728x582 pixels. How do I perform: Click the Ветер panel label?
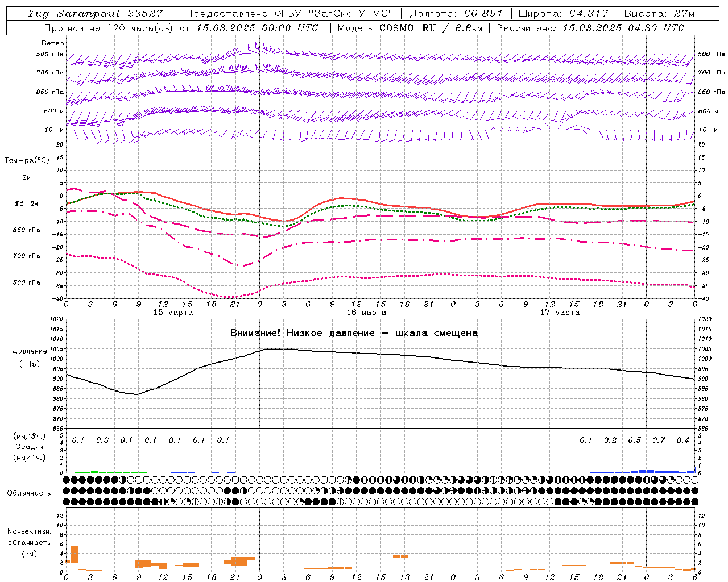tap(53, 43)
